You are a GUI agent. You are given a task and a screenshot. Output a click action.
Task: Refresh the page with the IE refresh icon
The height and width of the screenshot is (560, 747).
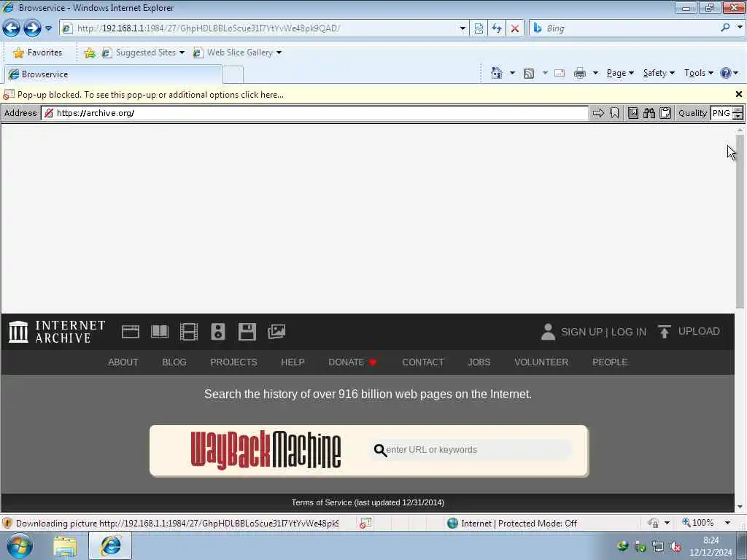click(496, 28)
